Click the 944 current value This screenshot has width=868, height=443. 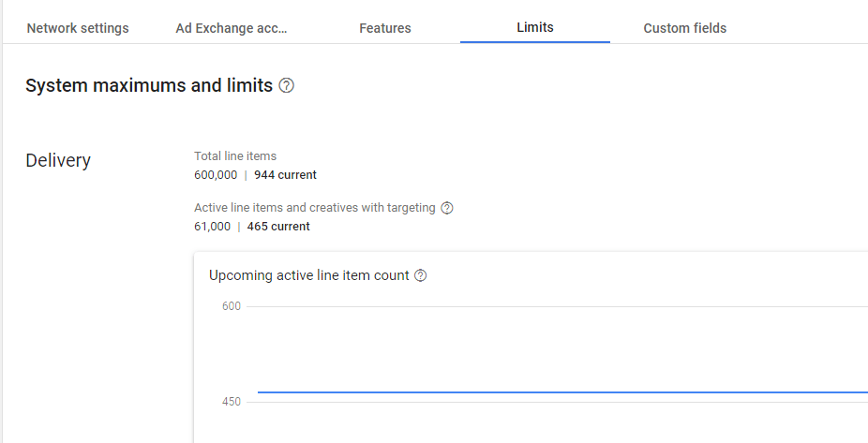pos(285,175)
